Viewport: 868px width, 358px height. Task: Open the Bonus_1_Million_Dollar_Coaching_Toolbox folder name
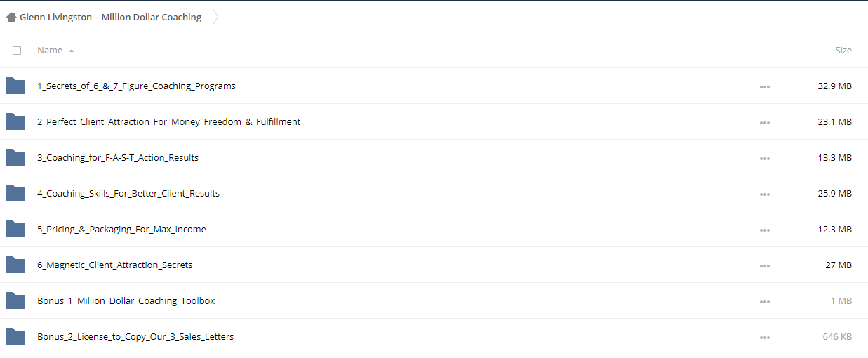pyautogui.click(x=126, y=301)
